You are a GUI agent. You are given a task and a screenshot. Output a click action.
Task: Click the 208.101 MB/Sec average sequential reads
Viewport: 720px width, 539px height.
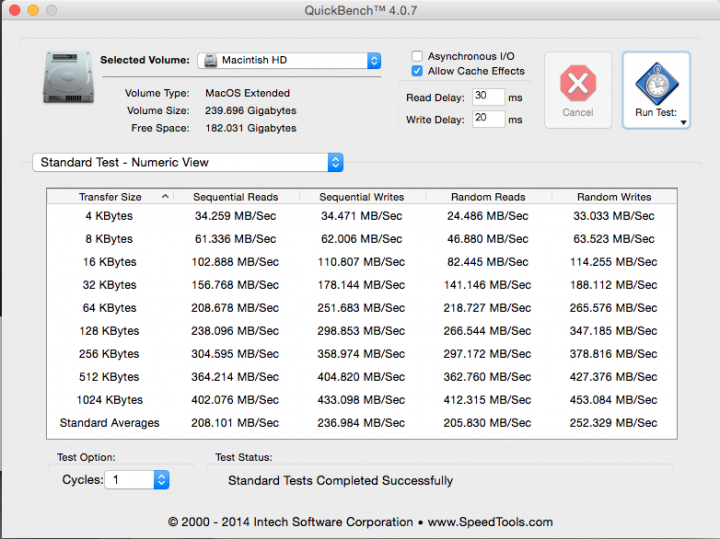pos(235,422)
